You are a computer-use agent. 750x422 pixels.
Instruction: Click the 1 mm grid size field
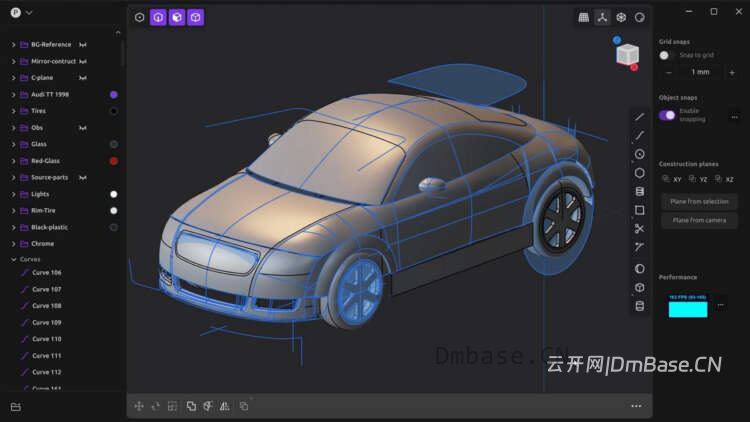coord(700,72)
